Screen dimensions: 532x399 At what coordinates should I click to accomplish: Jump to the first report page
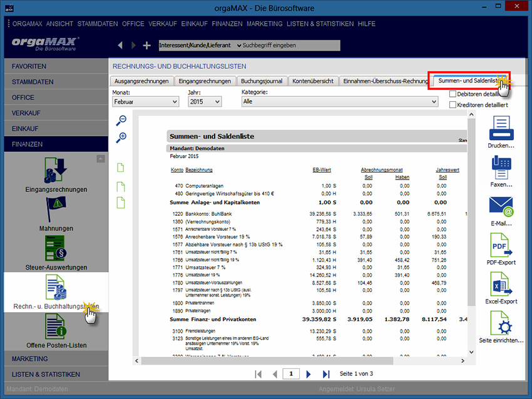258,374
